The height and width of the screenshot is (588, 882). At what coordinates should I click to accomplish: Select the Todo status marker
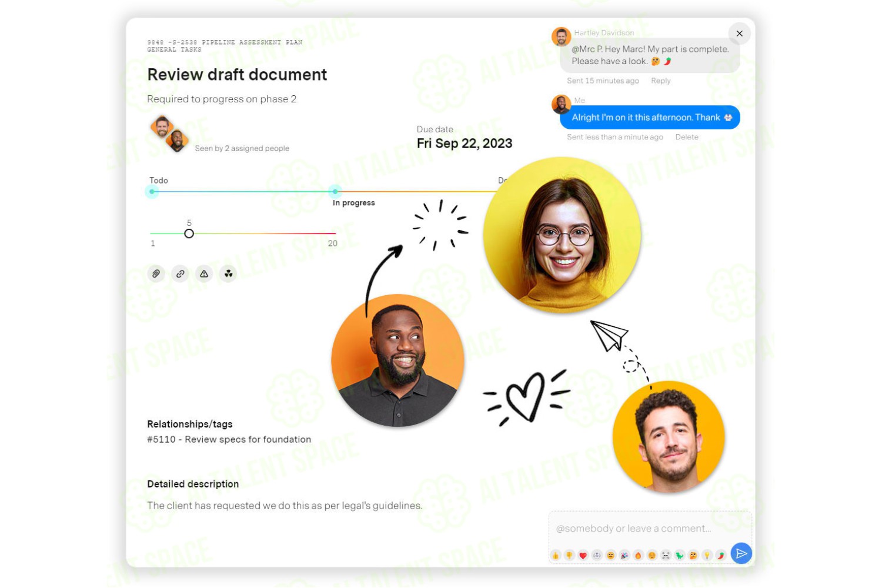[x=152, y=192]
